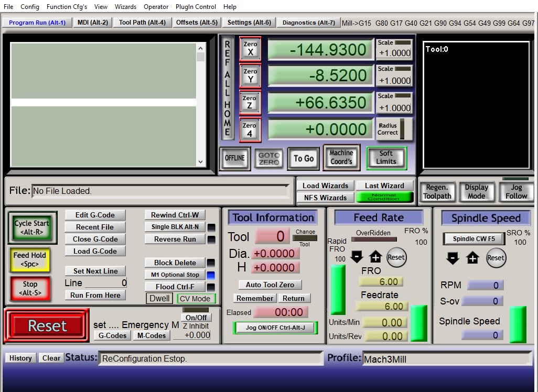
Task: Open the View menu
Action: (101, 6)
